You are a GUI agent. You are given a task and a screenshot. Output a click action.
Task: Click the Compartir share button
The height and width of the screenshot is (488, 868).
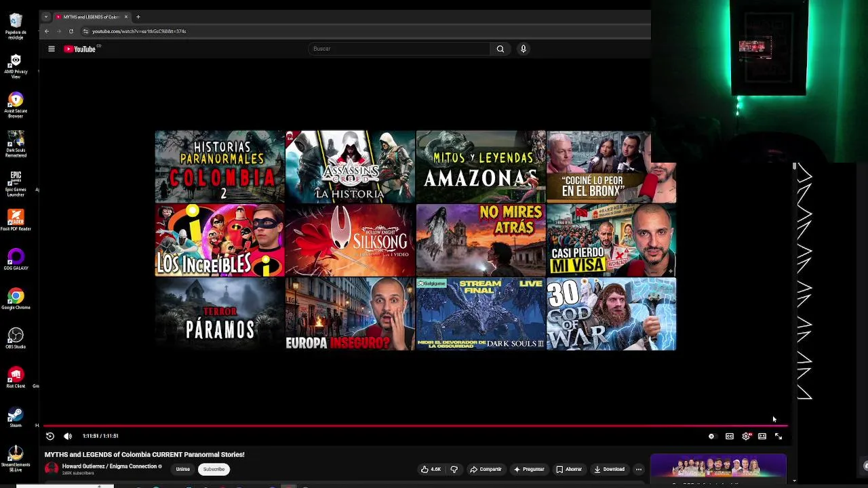(x=486, y=469)
